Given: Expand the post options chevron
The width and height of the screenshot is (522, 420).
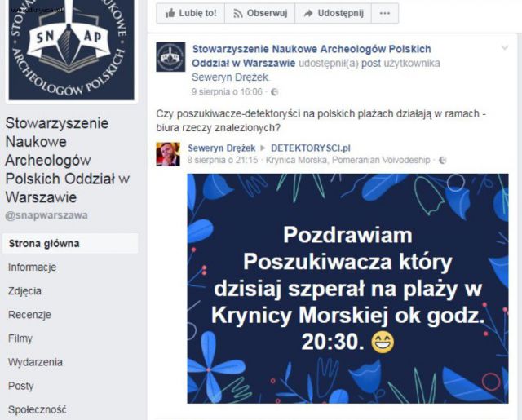Looking at the screenshot, I should [505, 48].
